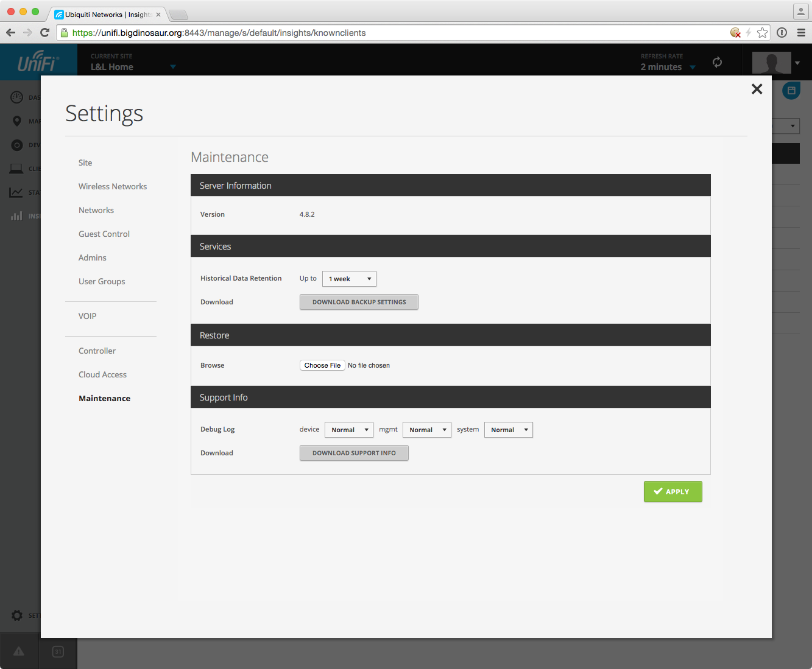Click Download Backup Settings button
Viewport: 812px width, 669px height.
tap(359, 302)
